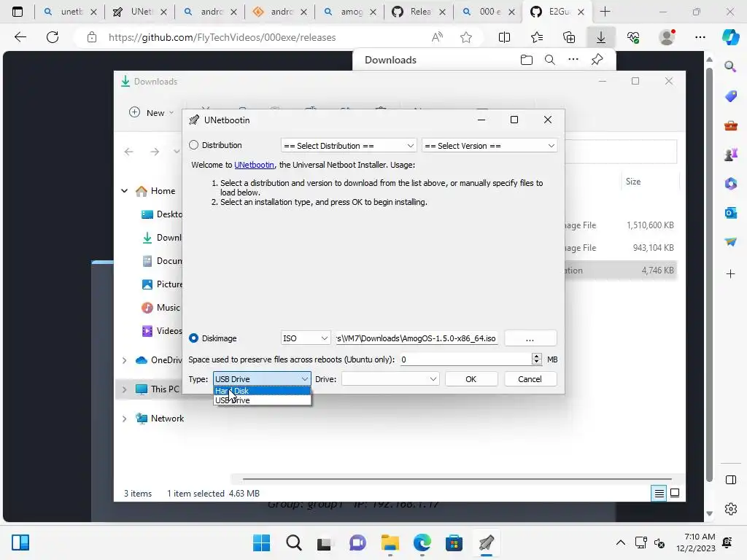Open Edge split screen icon
Screen dimensions: 747x560
[x=504, y=37]
